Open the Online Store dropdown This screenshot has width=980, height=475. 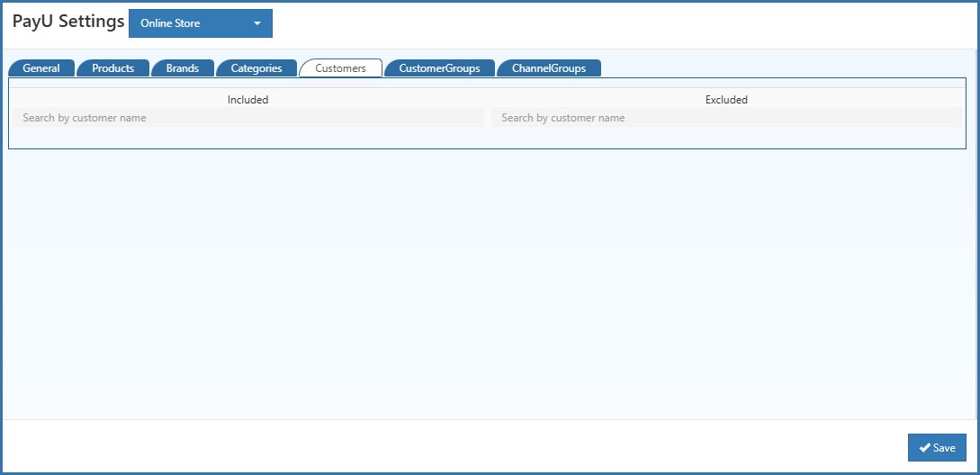200,23
